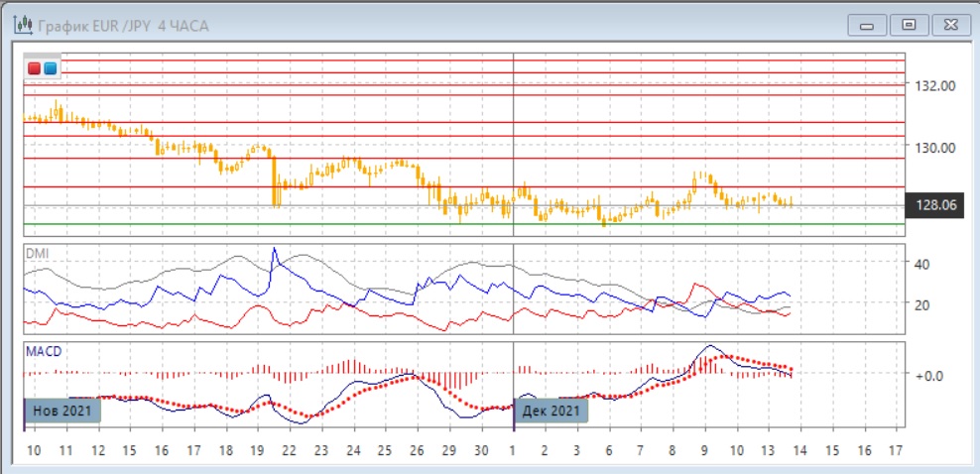Viewport: 980px width, 474px height.
Task: Click the 132.00 price axis label
Action: point(935,86)
